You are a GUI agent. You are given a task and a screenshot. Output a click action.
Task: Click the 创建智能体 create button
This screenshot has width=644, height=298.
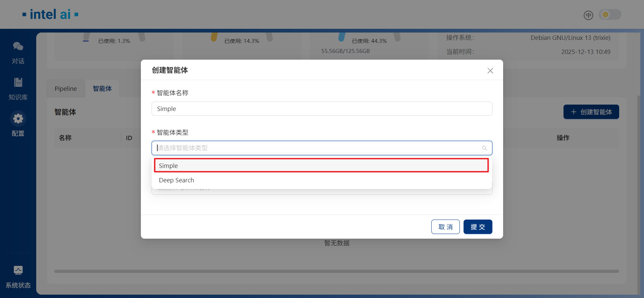[591, 112]
